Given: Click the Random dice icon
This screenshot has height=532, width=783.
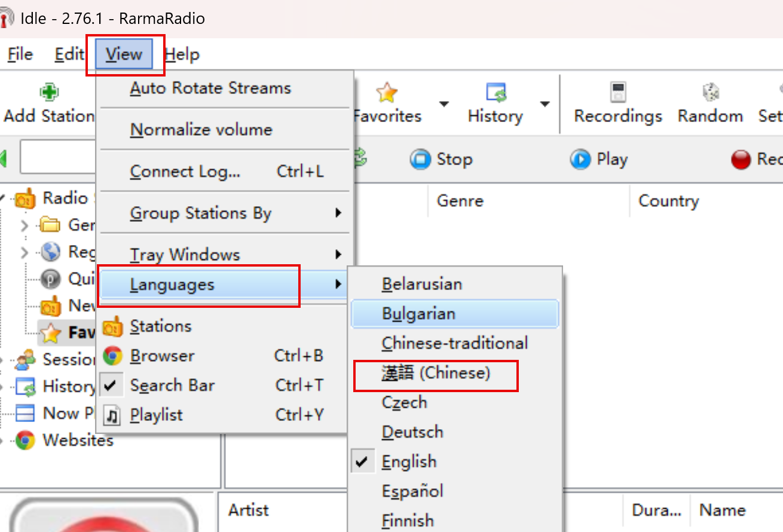Looking at the screenshot, I should (x=710, y=93).
